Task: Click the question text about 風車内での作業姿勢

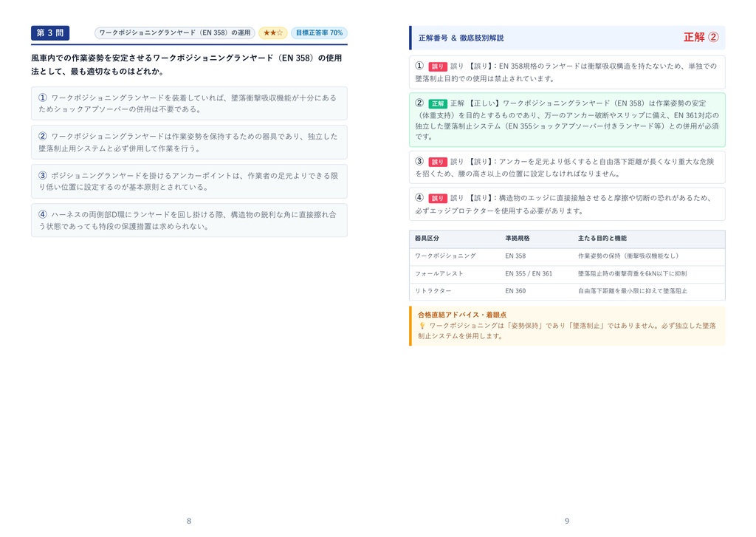Action: point(187,65)
